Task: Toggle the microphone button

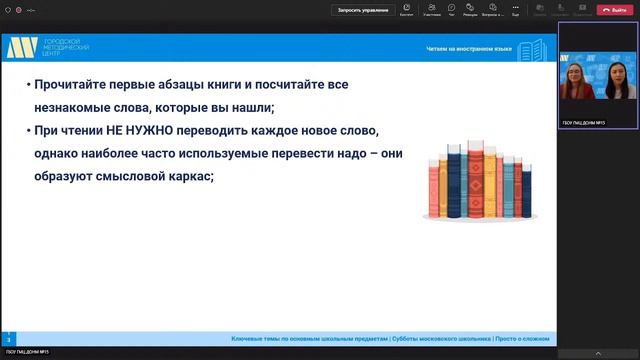Action: pos(560,10)
